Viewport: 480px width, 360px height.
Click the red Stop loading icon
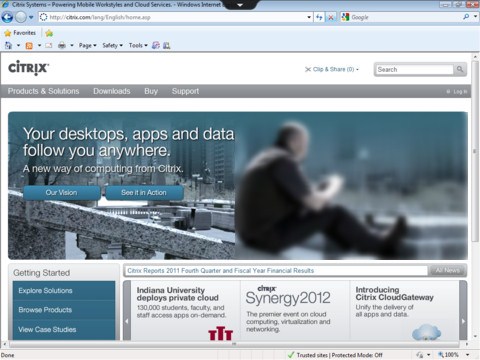pos(331,17)
